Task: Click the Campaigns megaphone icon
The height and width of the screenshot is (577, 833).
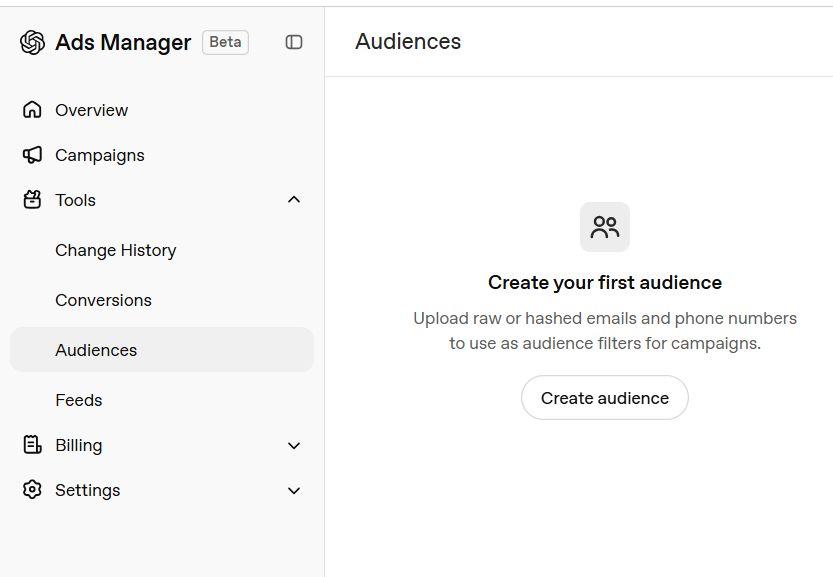Action: click(x=32, y=155)
